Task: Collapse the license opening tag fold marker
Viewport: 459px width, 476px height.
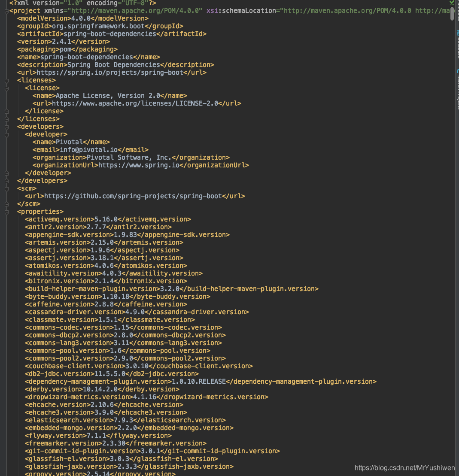Action: [x=6, y=89]
